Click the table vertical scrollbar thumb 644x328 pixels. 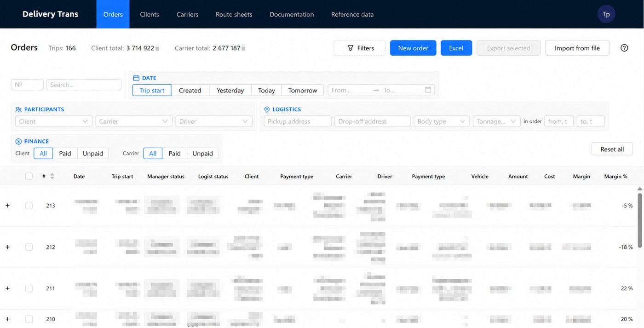[x=640, y=221]
